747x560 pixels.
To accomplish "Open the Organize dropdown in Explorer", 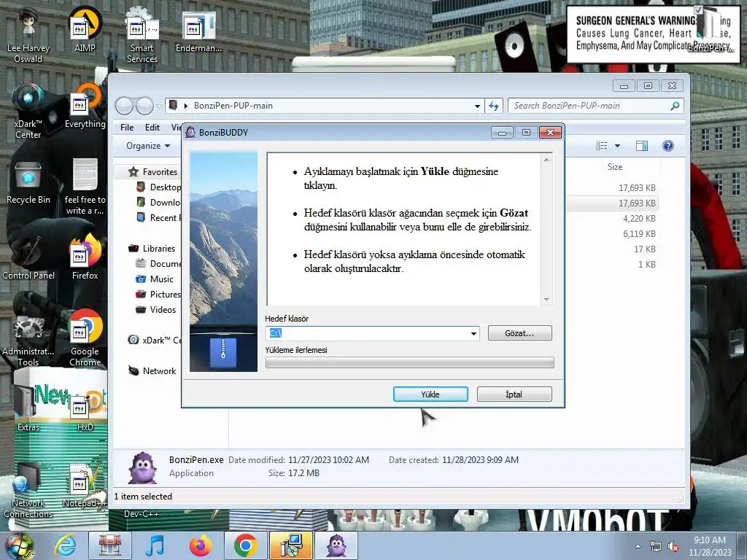I will [x=147, y=146].
